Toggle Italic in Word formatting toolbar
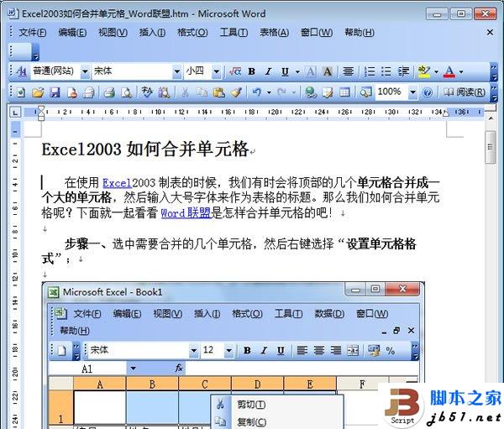The height and width of the screenshot is (429, 504). coord(269,71)
